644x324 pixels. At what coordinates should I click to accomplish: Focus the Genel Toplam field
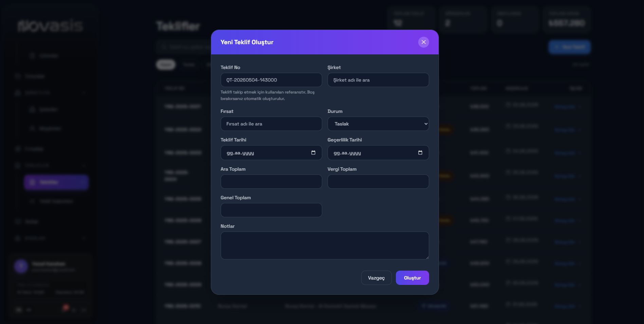click(271, 210)
